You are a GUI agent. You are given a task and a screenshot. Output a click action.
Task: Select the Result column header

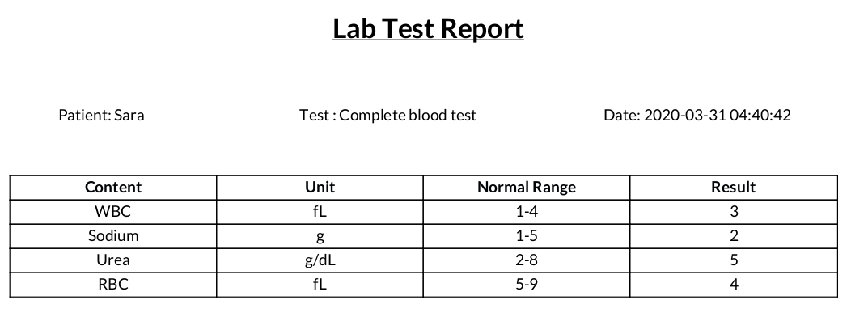click(x=733, y=188)
